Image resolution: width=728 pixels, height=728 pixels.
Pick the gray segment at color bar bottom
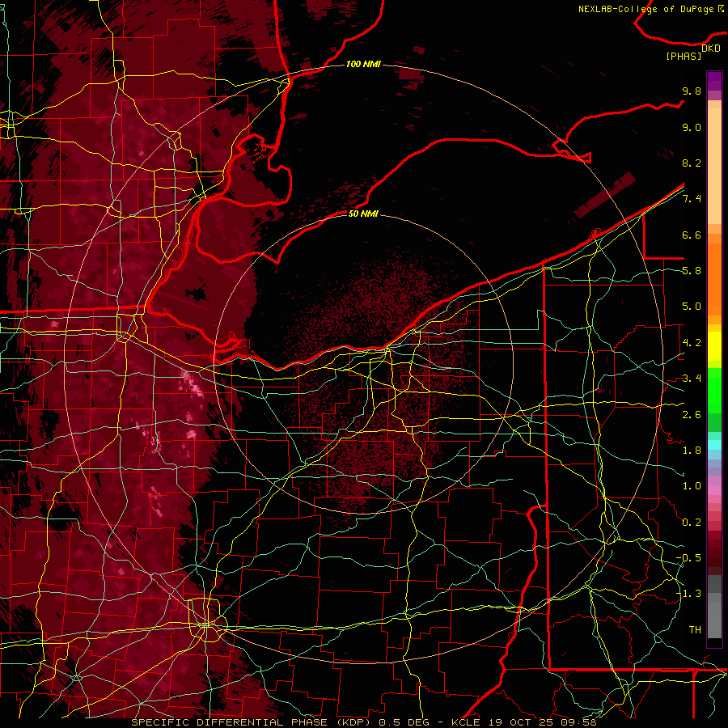click(x=714, y=616)
